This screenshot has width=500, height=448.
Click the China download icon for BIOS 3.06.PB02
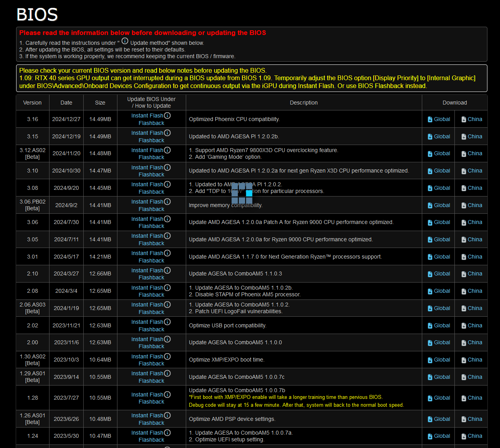pos(464,206)
